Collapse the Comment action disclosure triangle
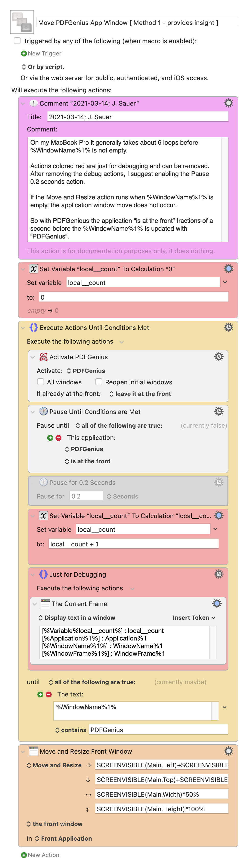This screenshot has height=868, width=248. [23, 103]
